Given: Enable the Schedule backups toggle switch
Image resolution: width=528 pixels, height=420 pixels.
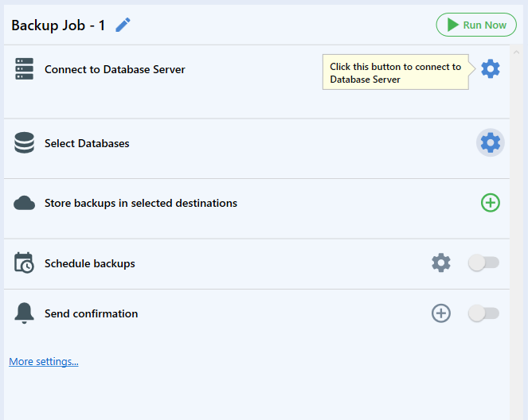Looking at the screenshot, I should (x=484, y=262).
